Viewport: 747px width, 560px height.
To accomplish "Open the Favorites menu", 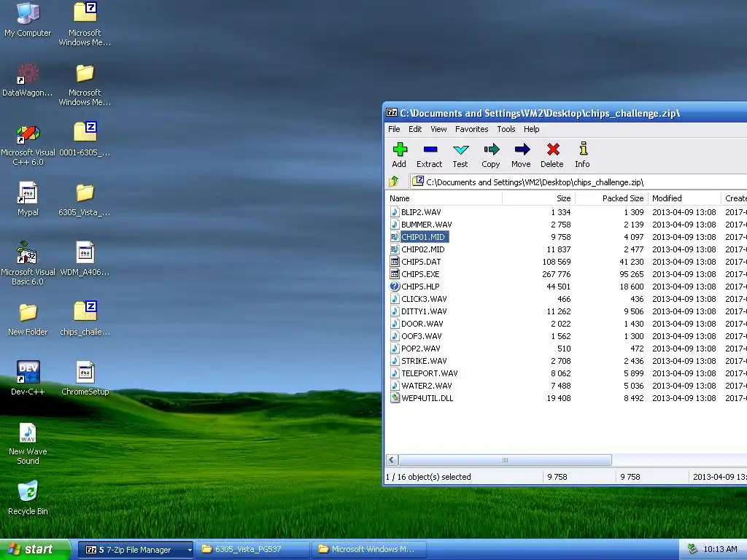I will point(472,129).
